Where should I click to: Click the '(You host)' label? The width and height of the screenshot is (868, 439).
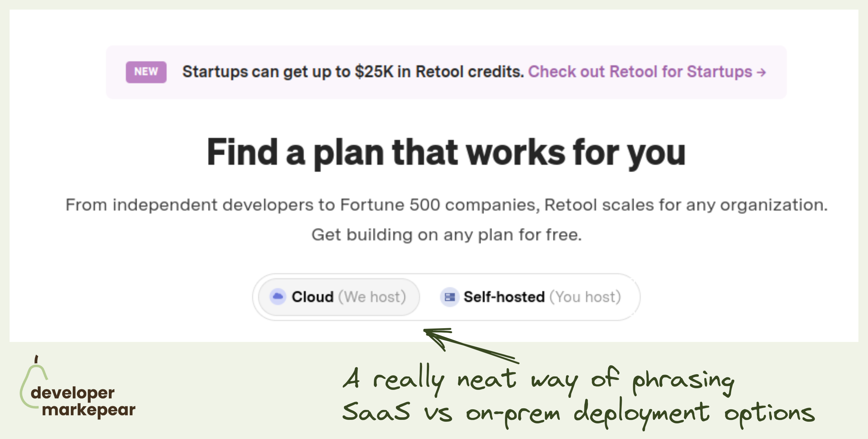(x=585, y=297)
